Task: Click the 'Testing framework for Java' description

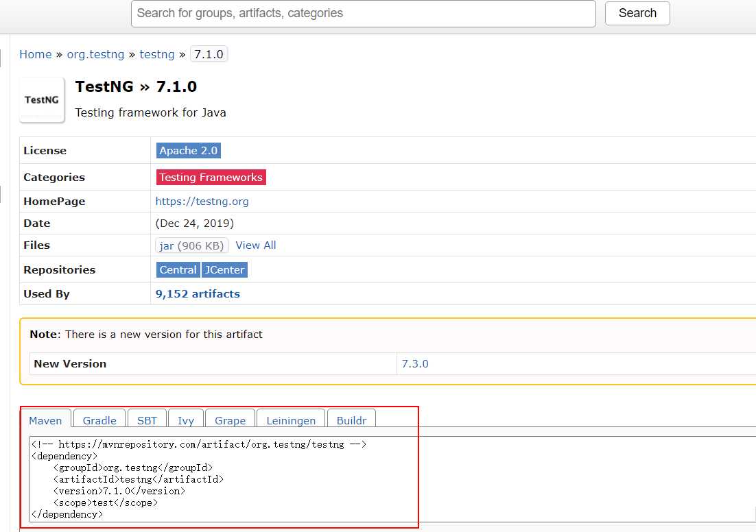Action: click(x=150, y=112)
